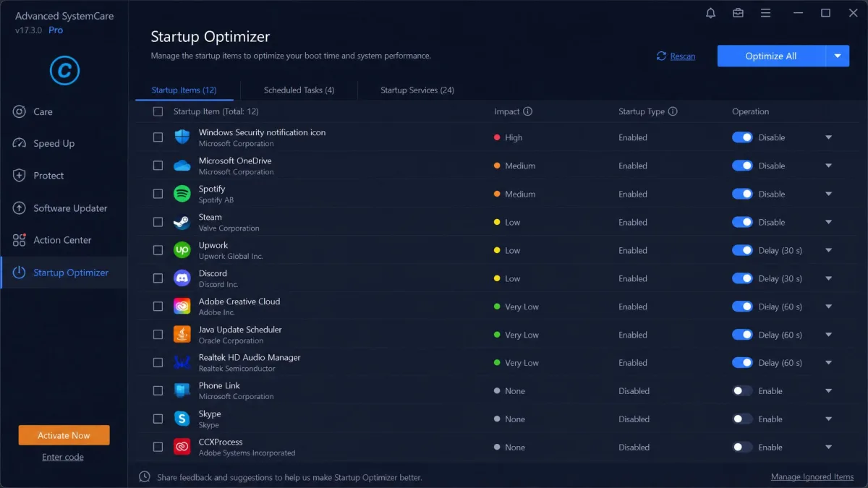Toggle the Steam startup switch
This screenshot has width=868, height=488.
tap(742, 222)
